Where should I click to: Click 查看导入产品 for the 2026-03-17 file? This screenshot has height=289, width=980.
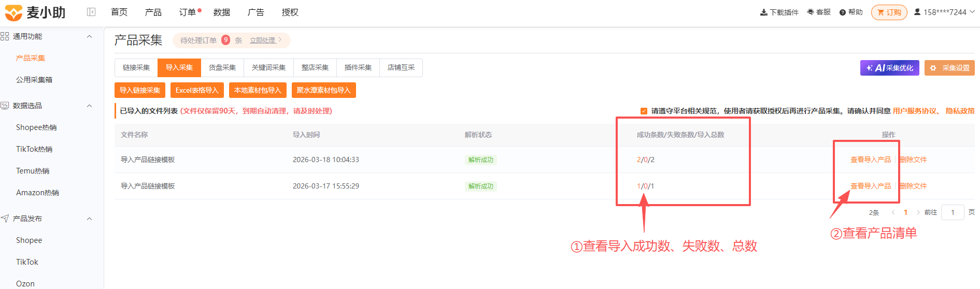871,186
